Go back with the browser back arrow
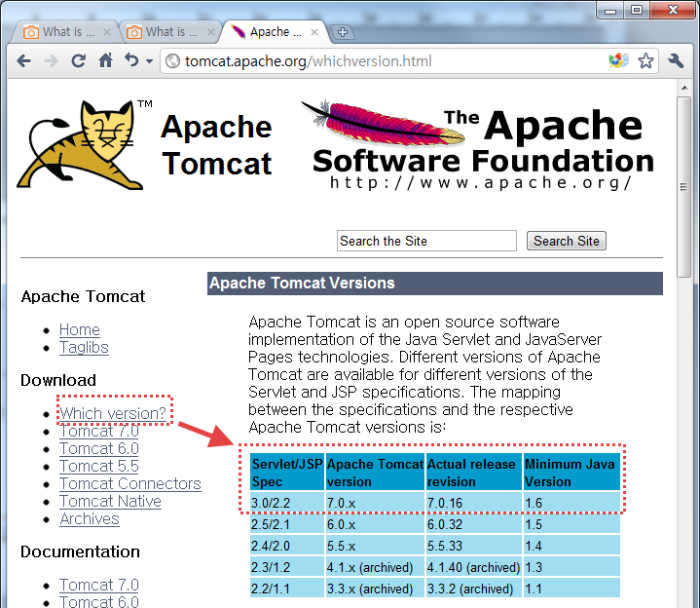Image resolution: width=700 pixels, height=608 pixels. tap(23, 60)
